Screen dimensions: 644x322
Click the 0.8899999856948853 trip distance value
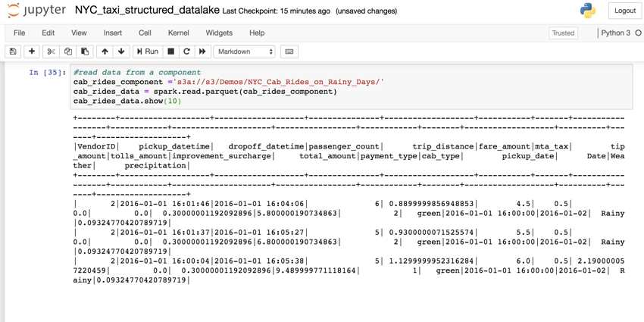coord(431,204)
